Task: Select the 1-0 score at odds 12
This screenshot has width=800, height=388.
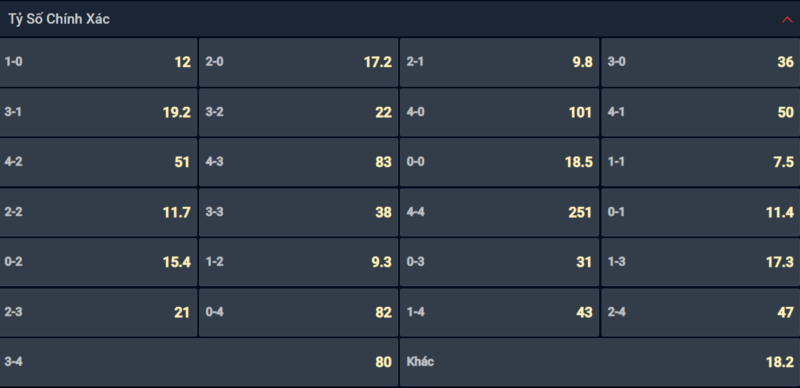Action: (x=98, y=62)
